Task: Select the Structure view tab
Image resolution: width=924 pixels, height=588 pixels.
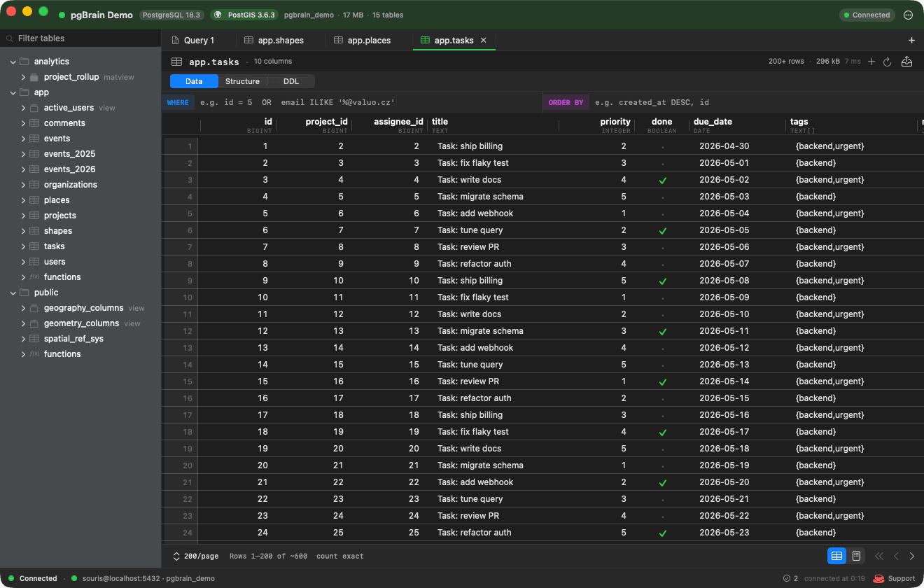Action: pyautogui.click(x=242, y=81)
